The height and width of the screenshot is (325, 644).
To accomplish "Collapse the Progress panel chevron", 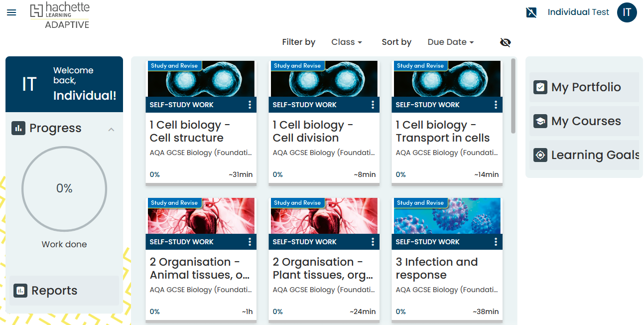I will point(111,129).
